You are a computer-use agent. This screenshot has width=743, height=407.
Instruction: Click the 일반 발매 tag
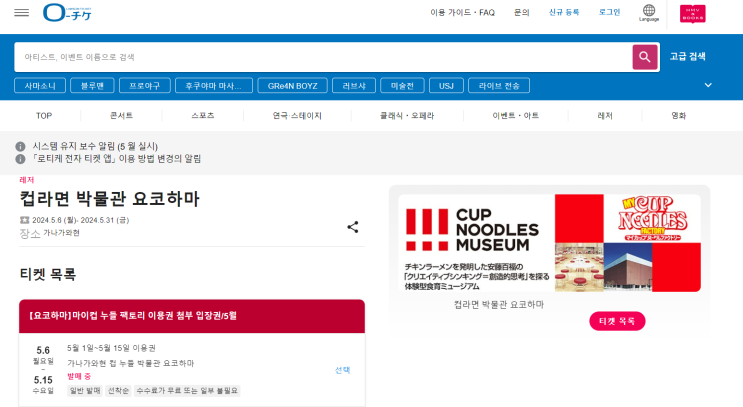pos(85,391)
